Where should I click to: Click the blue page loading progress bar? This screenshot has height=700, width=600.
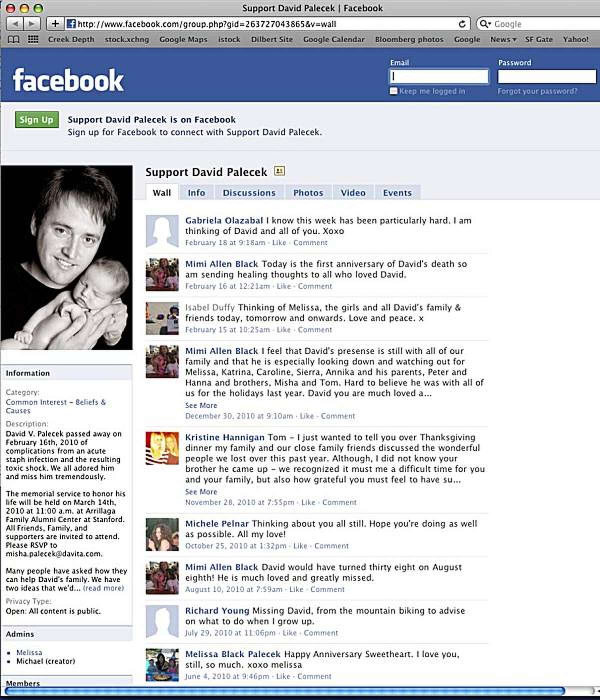[x=284, y=691]
